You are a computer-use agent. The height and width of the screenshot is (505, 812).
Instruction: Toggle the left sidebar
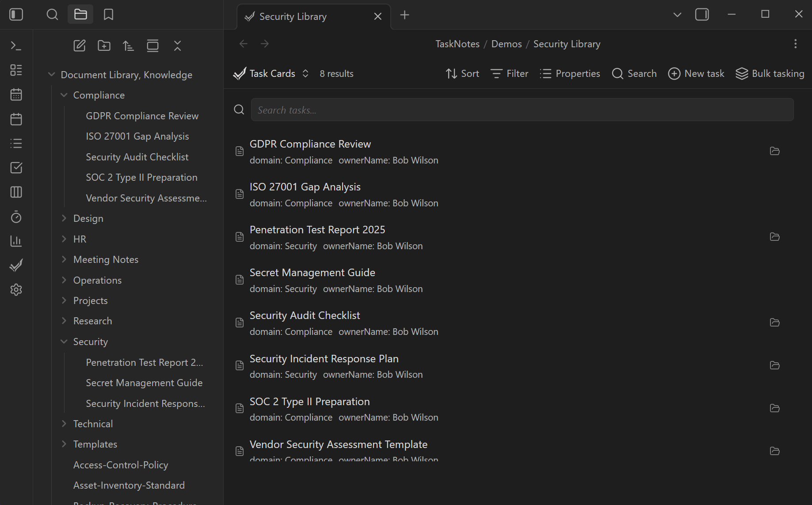coord(16,14)
